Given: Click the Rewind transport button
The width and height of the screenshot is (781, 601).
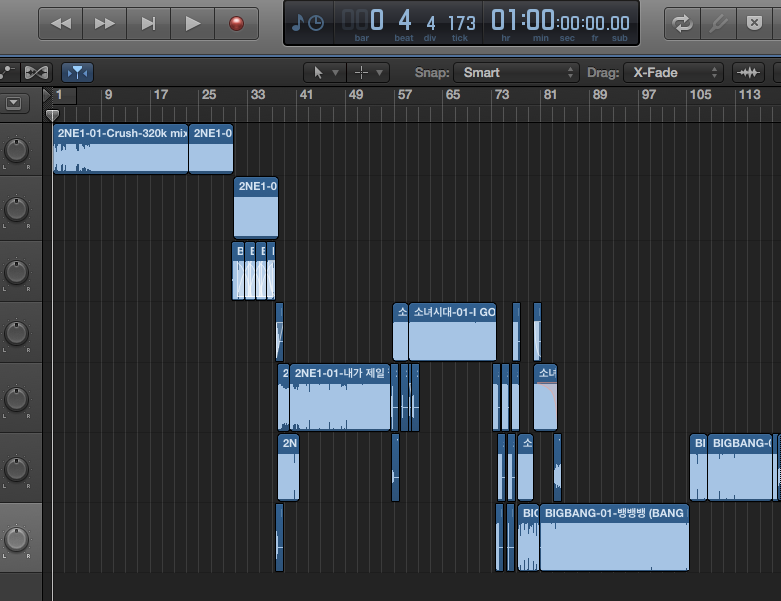Looking at the screenshot, I should 61,23.
